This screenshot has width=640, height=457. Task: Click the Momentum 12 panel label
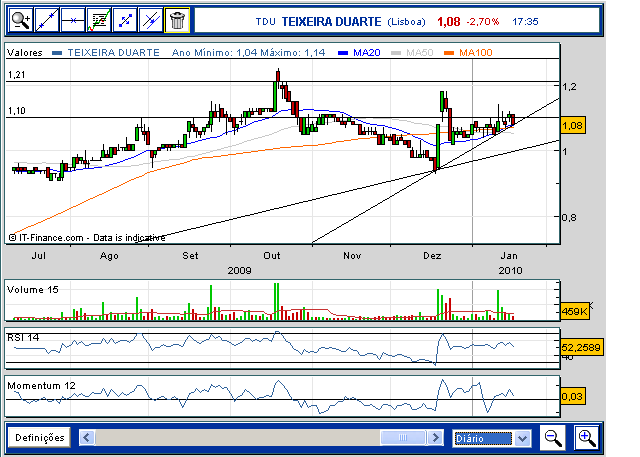click(x=41, y=386)
